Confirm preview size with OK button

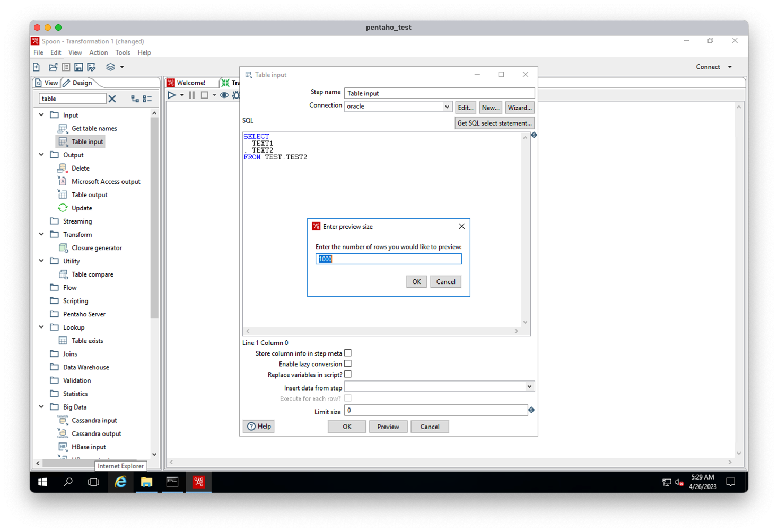pos(416,282)
